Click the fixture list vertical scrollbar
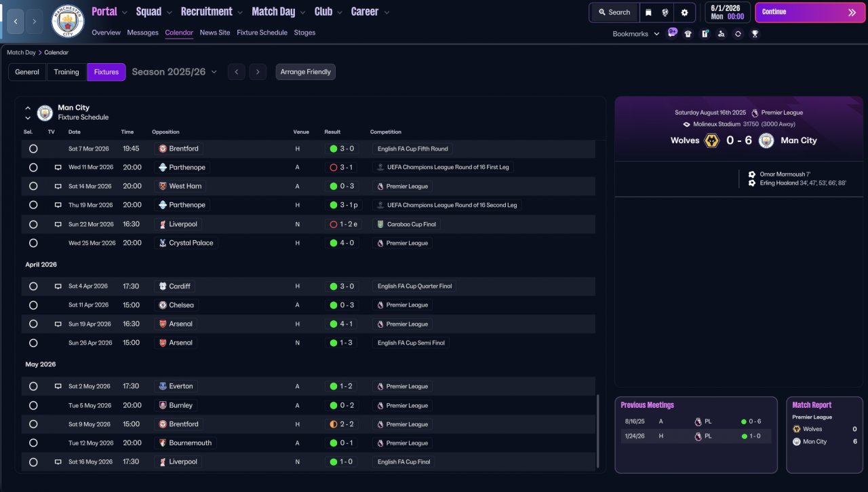 coord(597,432)
